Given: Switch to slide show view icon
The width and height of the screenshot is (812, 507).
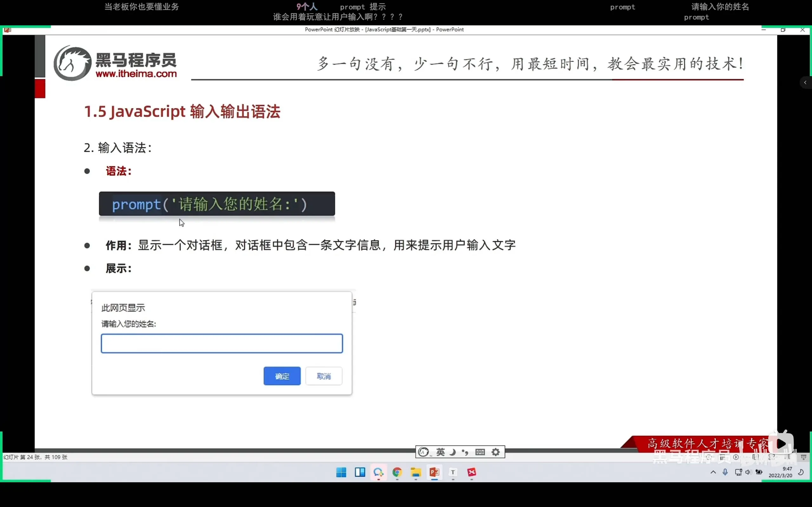Looking at the screenshot, I should pyautogui.click(x=804, y=457).
